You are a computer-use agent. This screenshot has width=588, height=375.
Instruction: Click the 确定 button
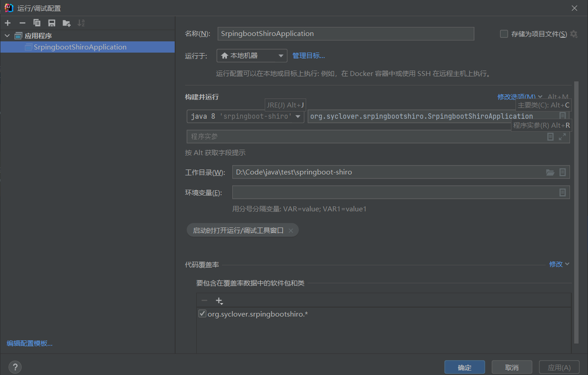click(x=465, y=367)
